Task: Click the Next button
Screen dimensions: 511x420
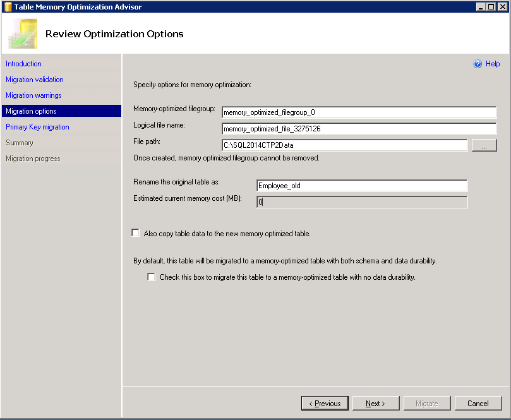Action: pos(375,404)
